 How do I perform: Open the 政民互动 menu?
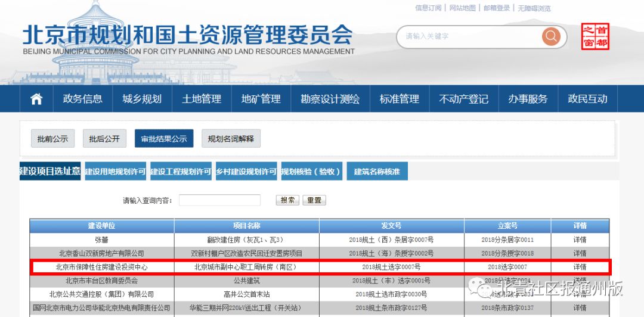point(587,99)
